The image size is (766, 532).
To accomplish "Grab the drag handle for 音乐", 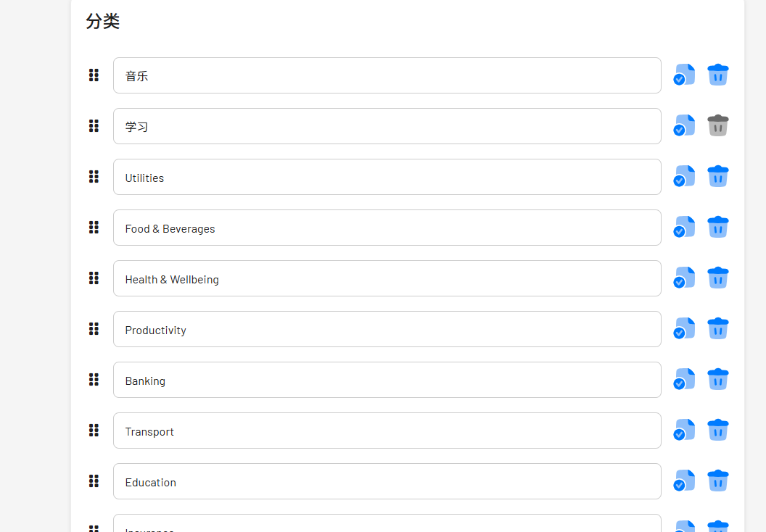I will 94,75.
